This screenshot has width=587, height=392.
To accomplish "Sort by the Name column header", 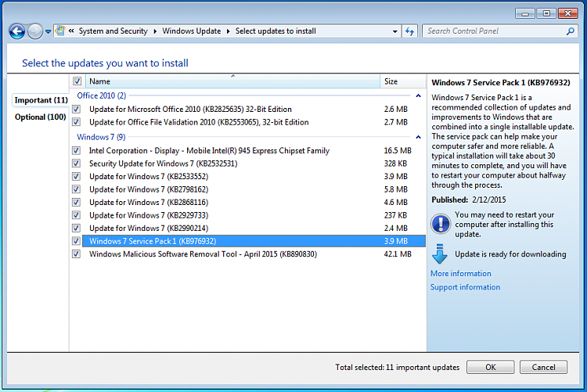I will (x=232, y=81).
